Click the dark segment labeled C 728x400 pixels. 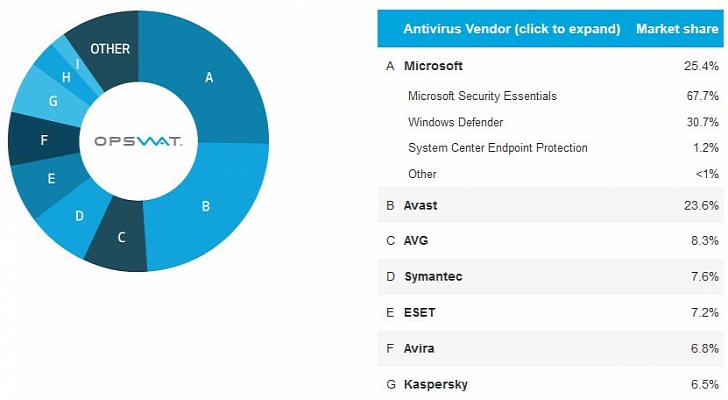tap(120, 237)
